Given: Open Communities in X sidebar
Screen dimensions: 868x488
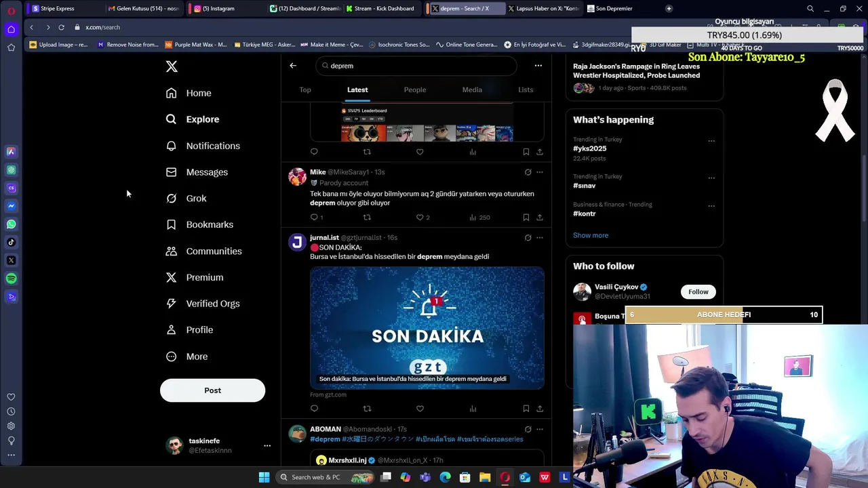Looking at the screenshot, I should [x=204, y=251].
